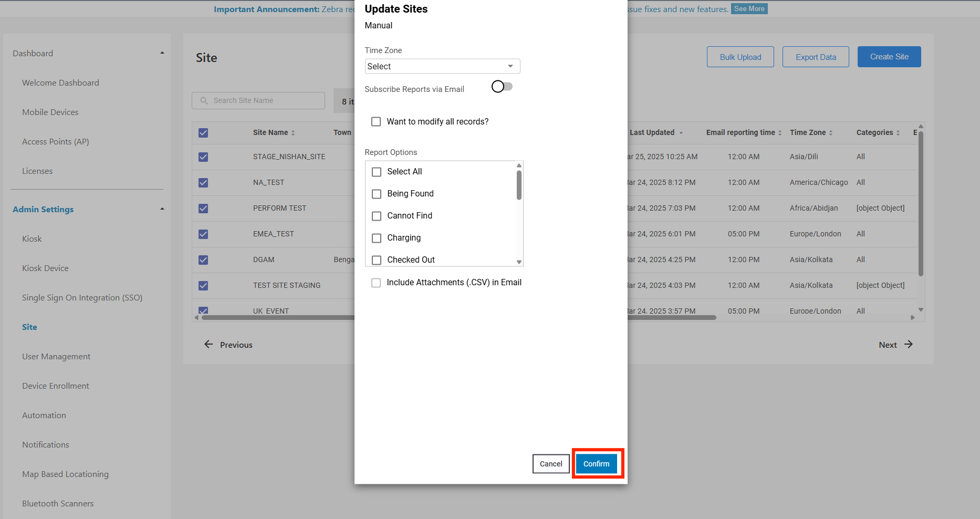Sort by Site Name column arrows
This screenshot has height=519, width=980.
pos(293,133)
